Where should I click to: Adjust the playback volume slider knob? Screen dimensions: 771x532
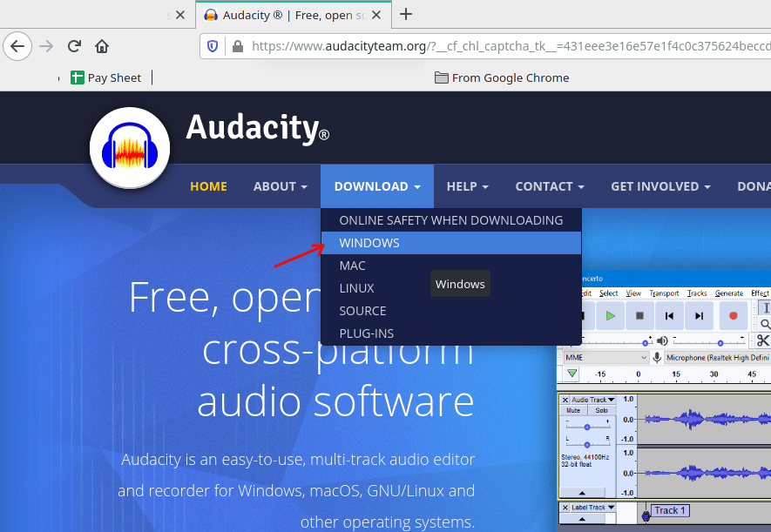pyautogui.click(x=720, y=343)
